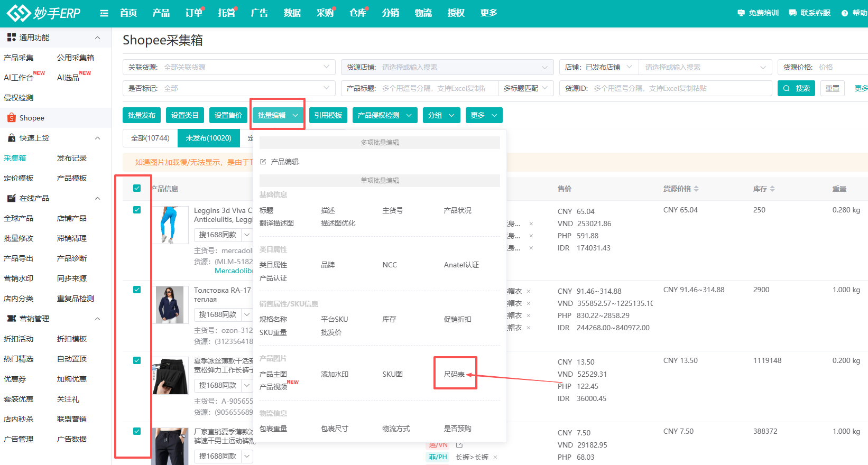The width and height of the screenshot is (868, 465).
Task: Open the 产品 top menu
Action: tap(161, 13)
